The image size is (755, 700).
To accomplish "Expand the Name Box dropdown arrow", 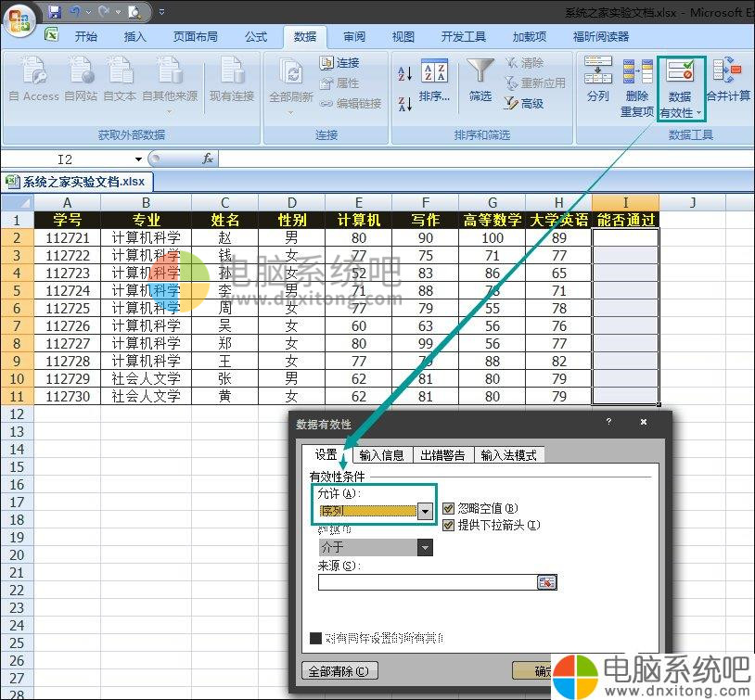I will coord(138,159).
